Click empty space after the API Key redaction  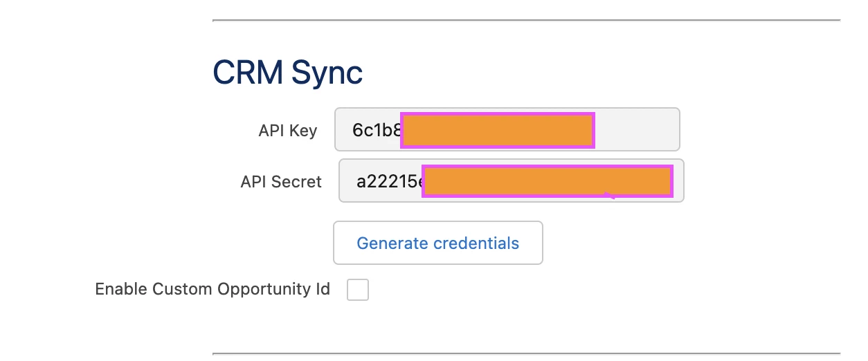click(x=637, y=129)
